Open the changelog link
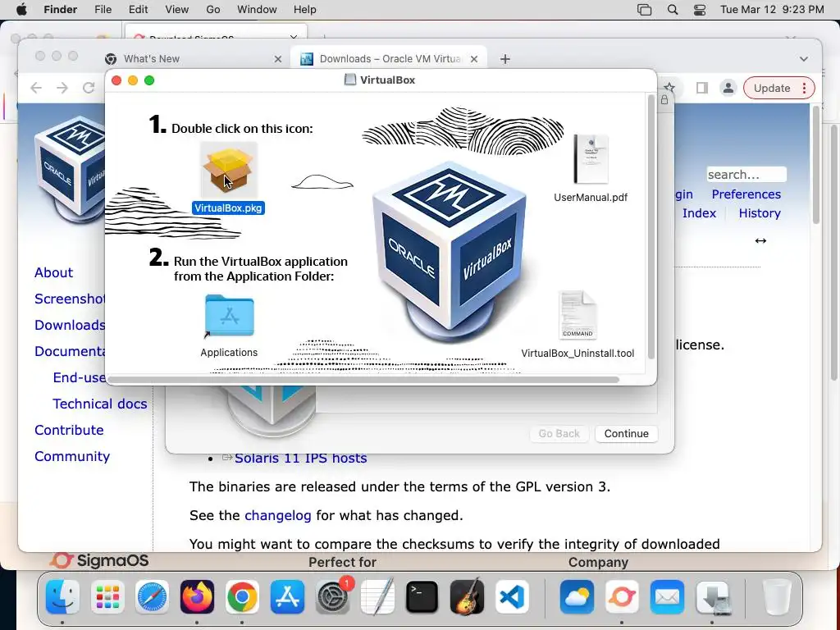The image size is (840, 630). tap(277, 515)
